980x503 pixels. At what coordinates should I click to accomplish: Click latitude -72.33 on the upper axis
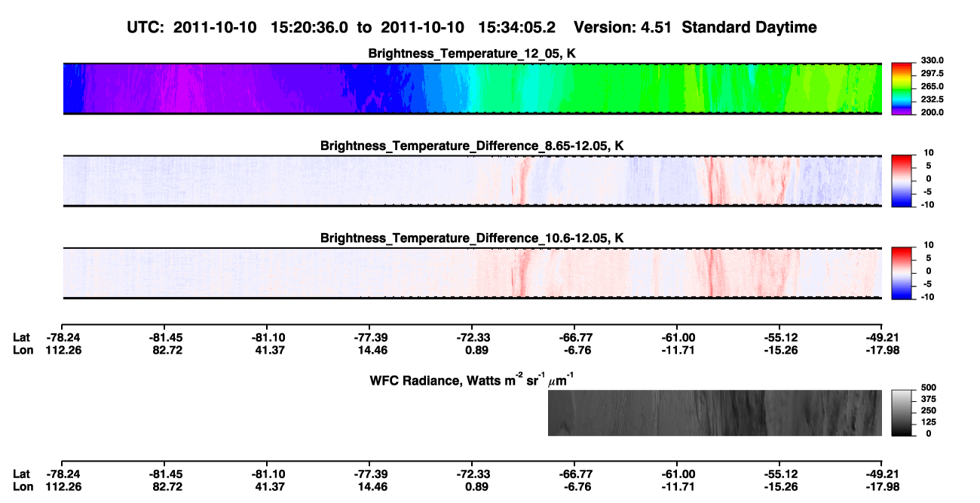[x=472, y=337]
